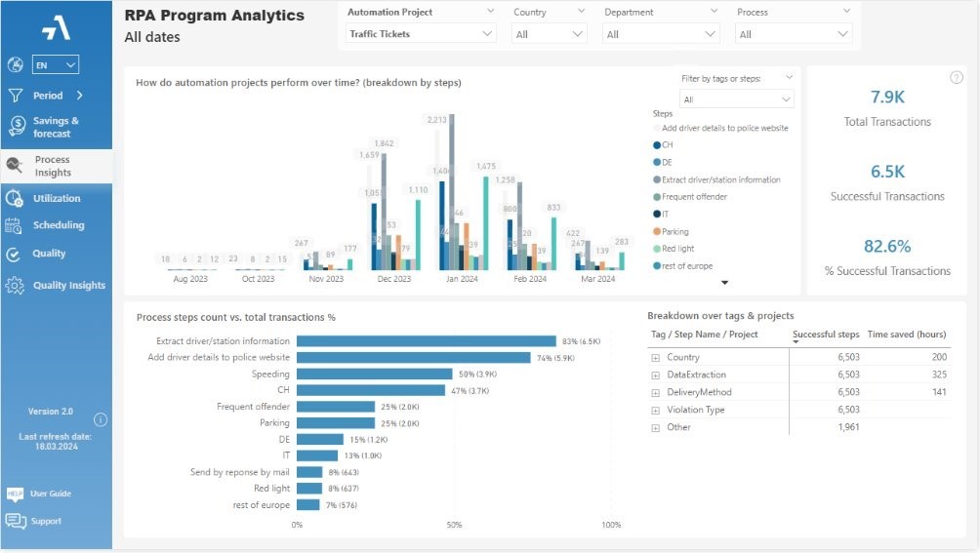
Task: Click the help question mark near Total Transactions
Action: [x=957, y=77]
